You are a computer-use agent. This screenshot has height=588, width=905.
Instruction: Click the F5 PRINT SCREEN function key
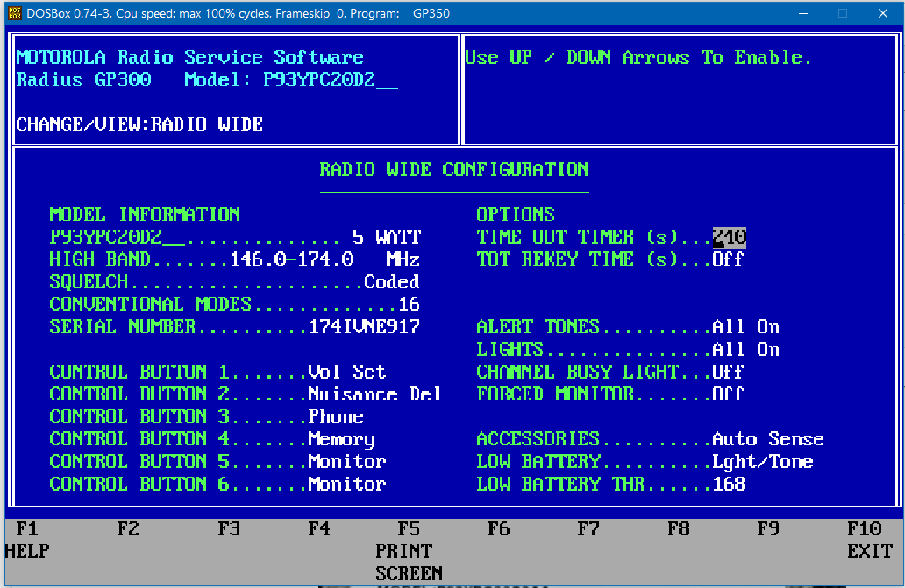point(409,551)
